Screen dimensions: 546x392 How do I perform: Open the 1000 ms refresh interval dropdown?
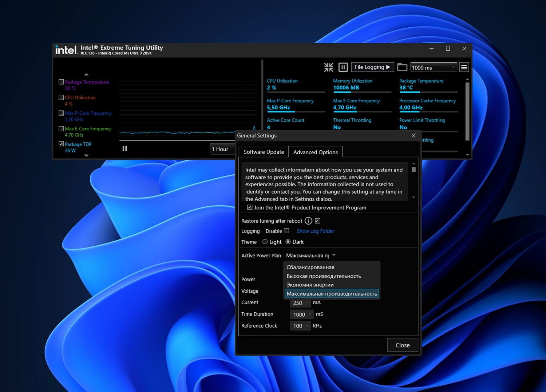tap(434, 67)
